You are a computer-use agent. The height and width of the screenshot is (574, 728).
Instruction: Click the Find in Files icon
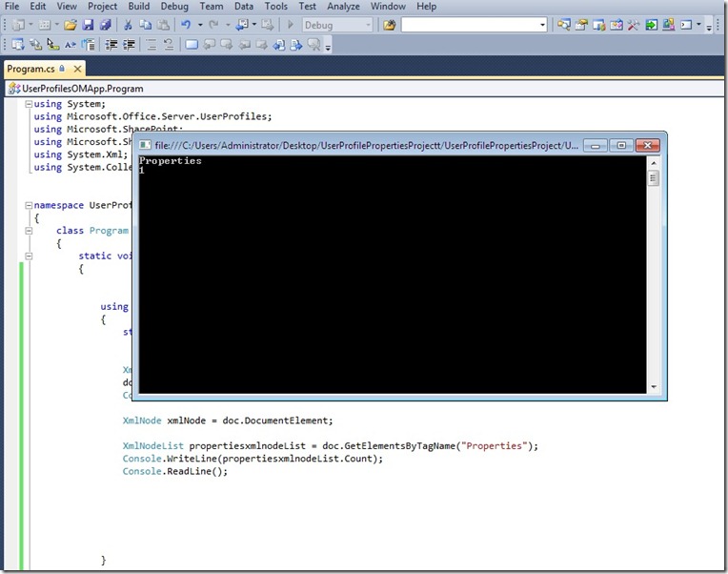(x=389, y=25)
